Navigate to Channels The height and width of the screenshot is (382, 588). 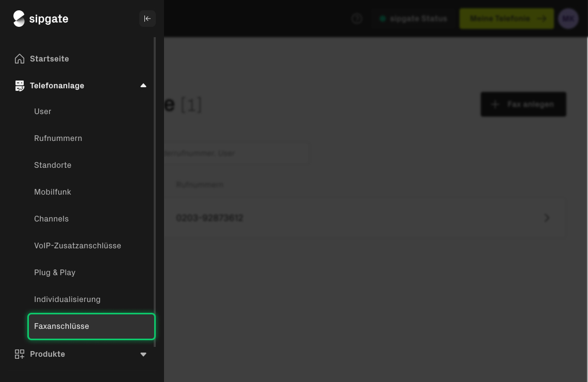[x=52, y=219]
